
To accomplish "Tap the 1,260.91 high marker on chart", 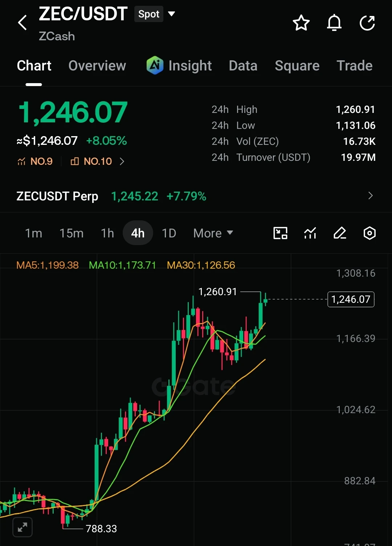I will coord(218,292).
